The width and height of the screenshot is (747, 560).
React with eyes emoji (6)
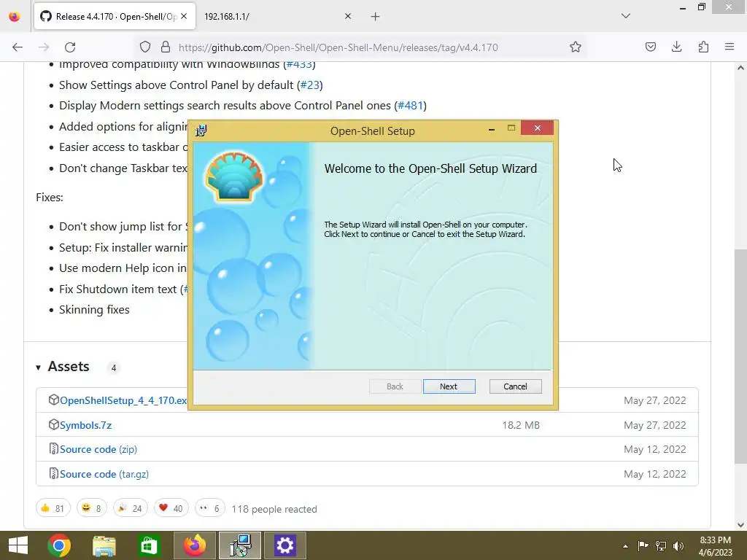click(x=209, y=508)
